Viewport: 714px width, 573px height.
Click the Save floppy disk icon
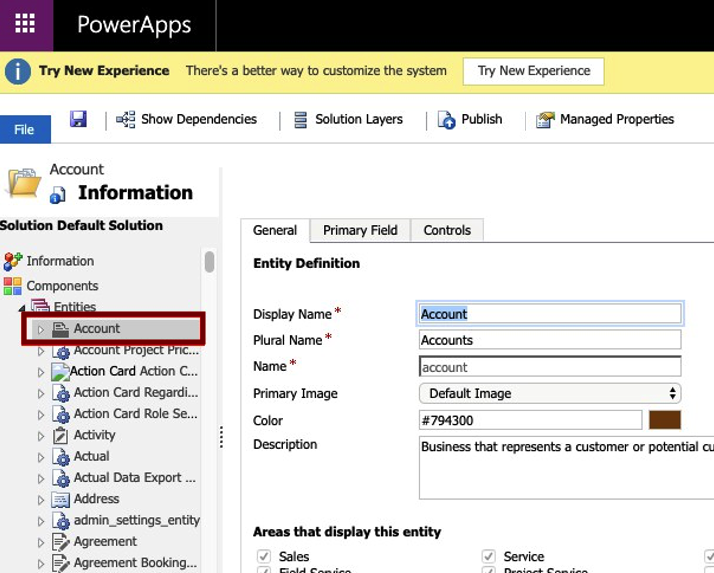(78, 119)
